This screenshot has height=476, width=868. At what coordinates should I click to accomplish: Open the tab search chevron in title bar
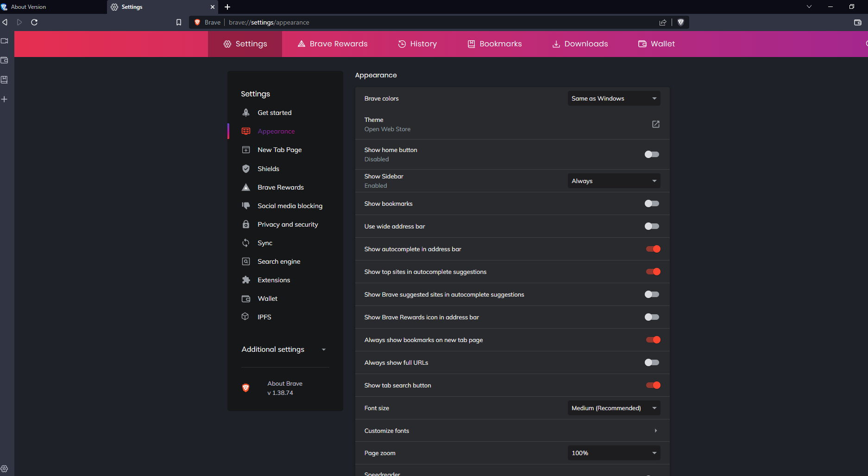(809, 6)
